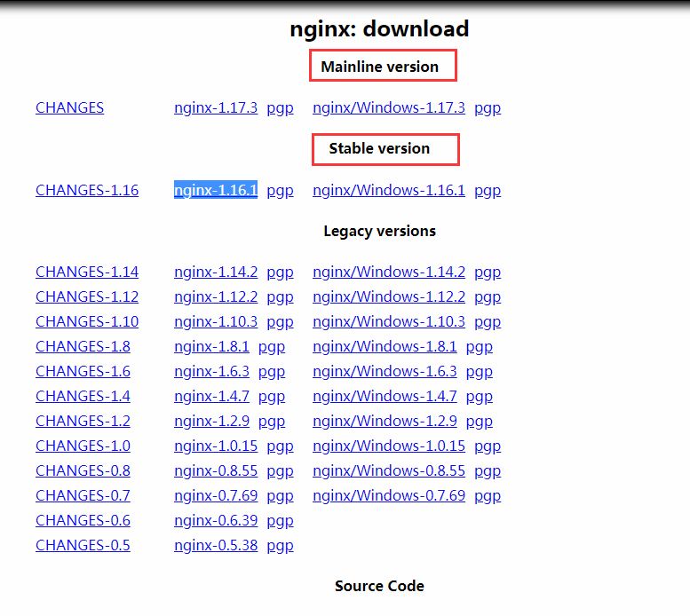The width and height of the screenshot is (690, 616).
Task: Open pgp signature for nginx/Windows-1.17.3
Action: point(488,108)
